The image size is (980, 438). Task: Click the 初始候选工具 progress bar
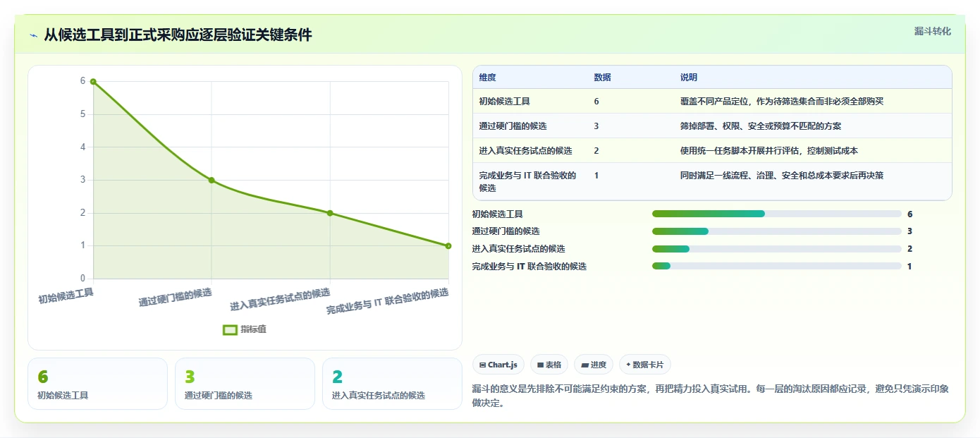[x=777, y=214]
